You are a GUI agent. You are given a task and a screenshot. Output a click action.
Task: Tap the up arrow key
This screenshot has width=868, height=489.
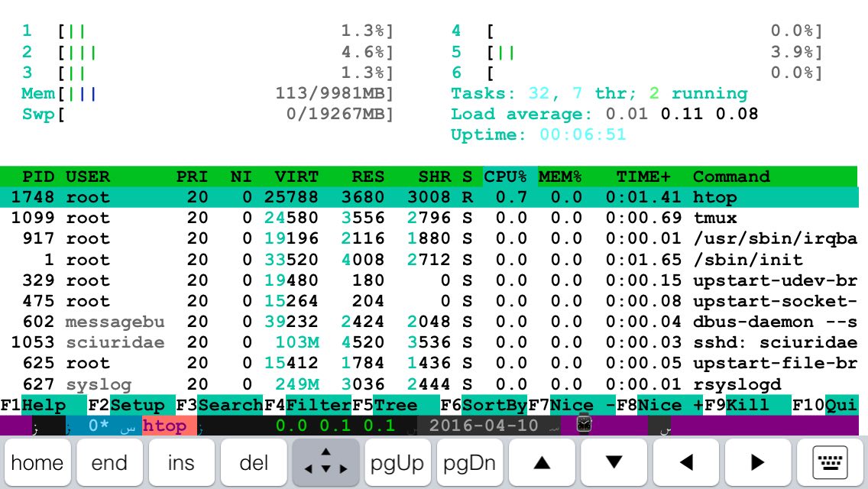pyautogui.click(x=542, y=462)
